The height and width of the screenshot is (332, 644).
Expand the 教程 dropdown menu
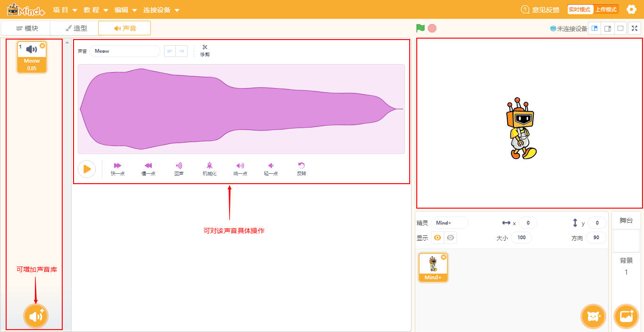coord(96,10)
